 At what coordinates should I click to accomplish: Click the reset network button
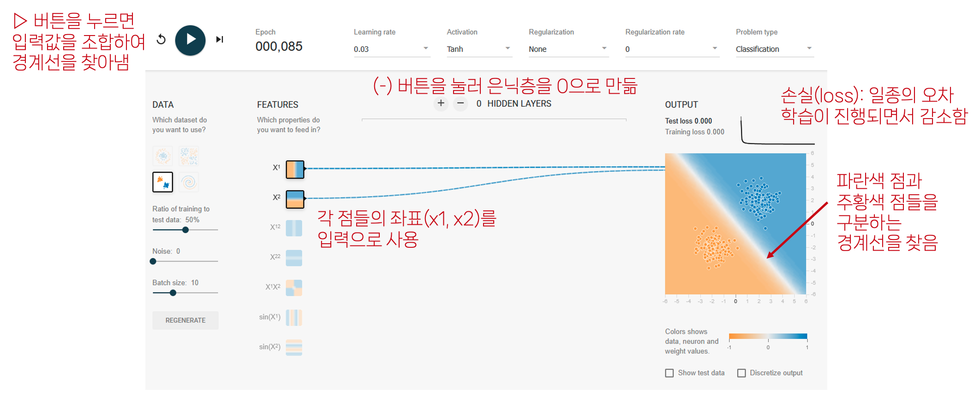pyautogui.click(x=161, y=39)
